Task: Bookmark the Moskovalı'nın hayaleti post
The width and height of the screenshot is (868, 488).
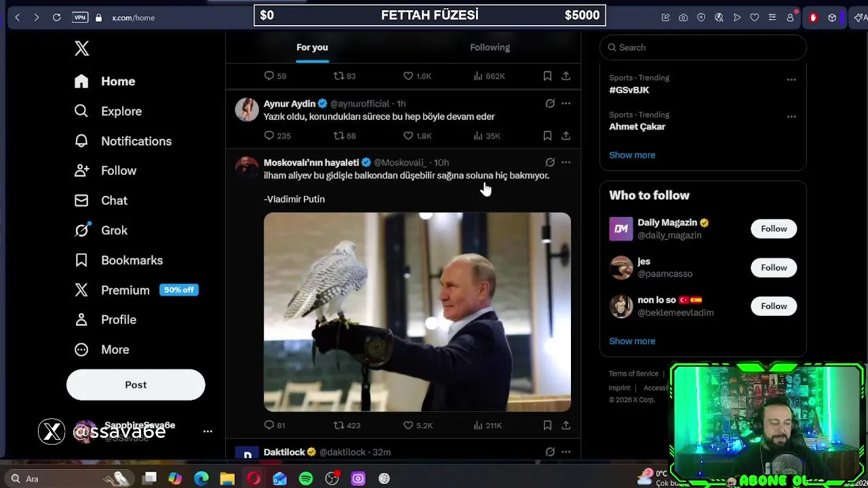Action: coord(547,425)
